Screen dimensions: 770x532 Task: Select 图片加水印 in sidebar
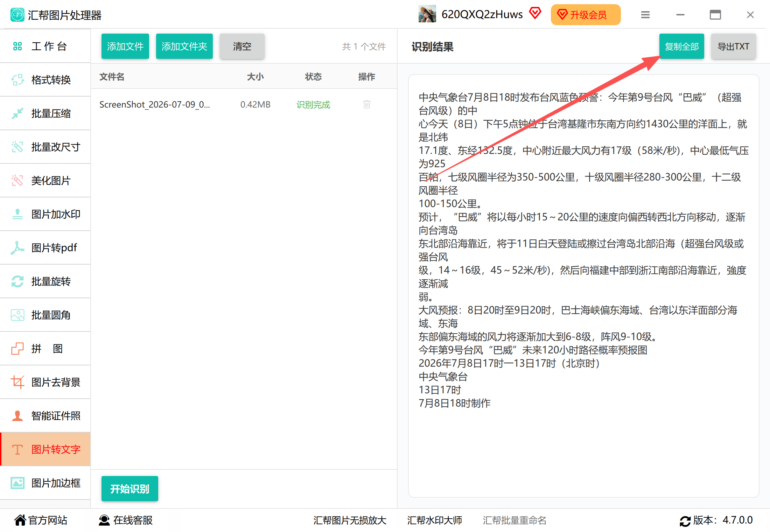45,214
